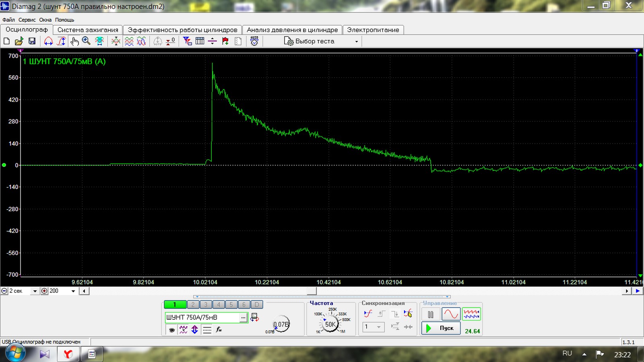Viewport: 644px width, 362px height.
Task: Open the filter settings icon with funnel
Action: (187, 41)
